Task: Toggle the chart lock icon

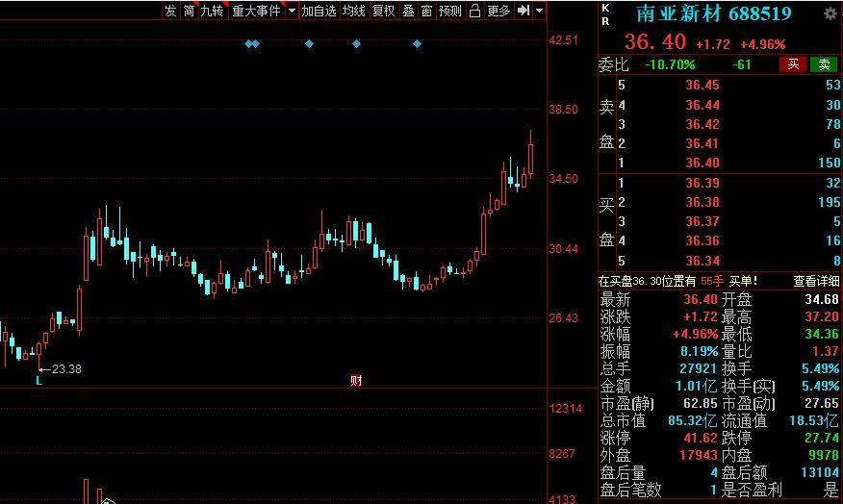Action: tap(474, 11)
